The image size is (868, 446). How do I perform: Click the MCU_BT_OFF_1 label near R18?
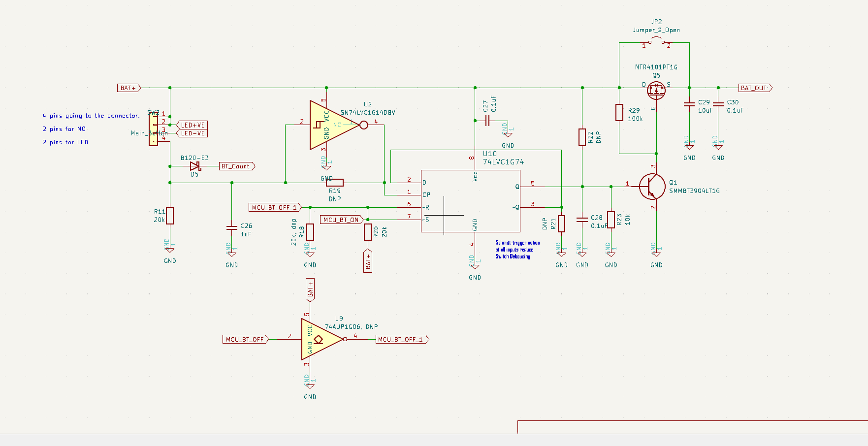pyautogui.click(x=275, y=207)
